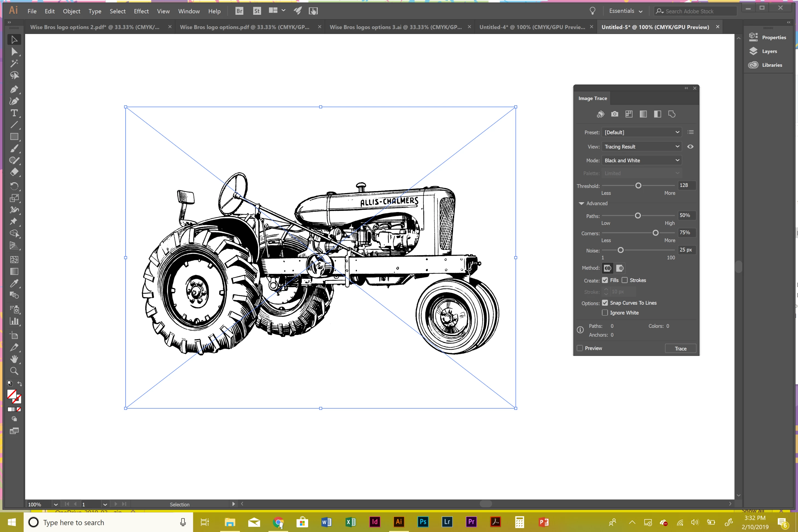
Task: Enable the Strokes checkbox
Action: (x=624, y=280)
